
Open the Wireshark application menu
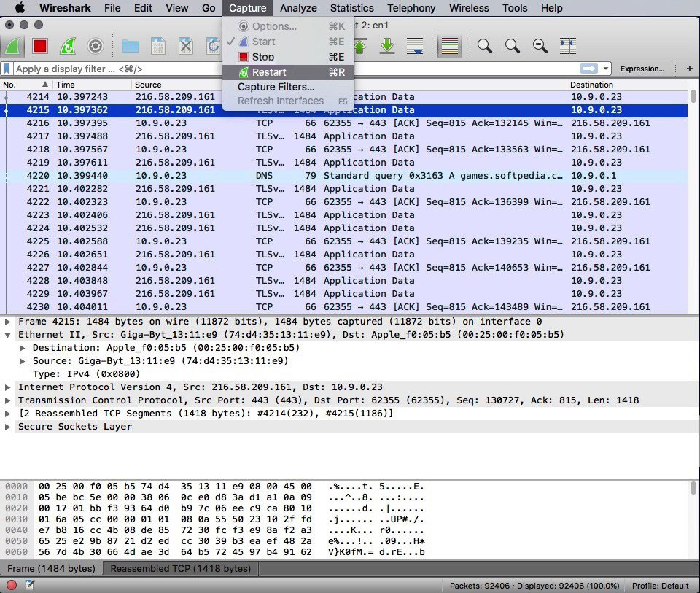[x=65, y=8]
